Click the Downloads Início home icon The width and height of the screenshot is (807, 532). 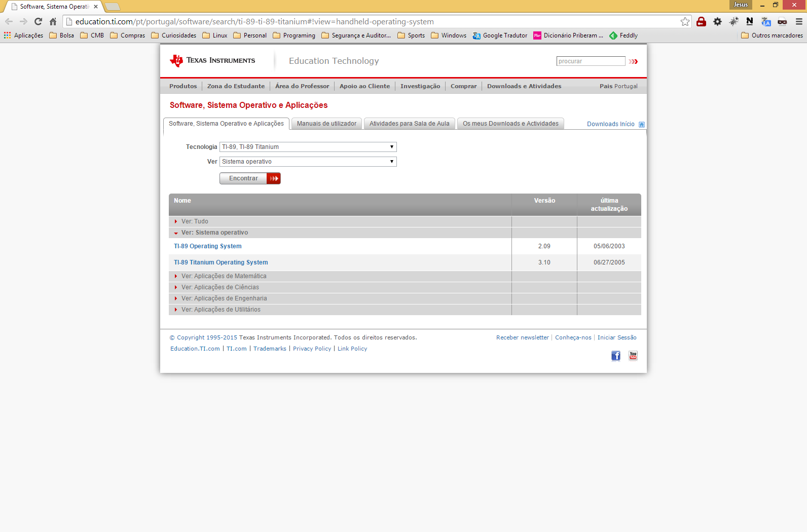tap(642, 124)
